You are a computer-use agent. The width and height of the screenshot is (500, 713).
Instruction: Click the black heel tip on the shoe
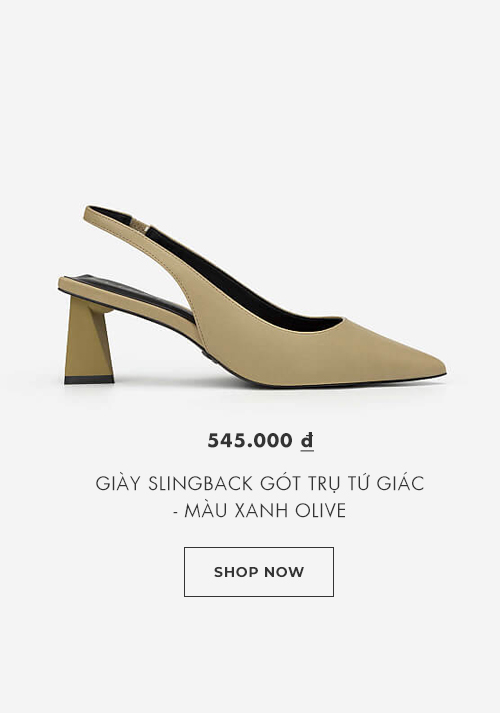click(x=89, y=380)
